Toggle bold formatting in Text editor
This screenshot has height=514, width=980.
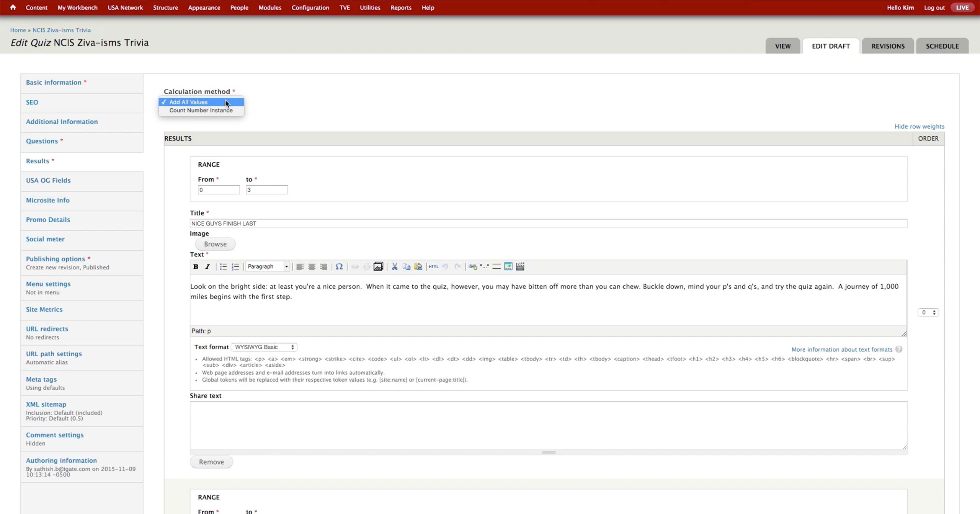[196, 267]
